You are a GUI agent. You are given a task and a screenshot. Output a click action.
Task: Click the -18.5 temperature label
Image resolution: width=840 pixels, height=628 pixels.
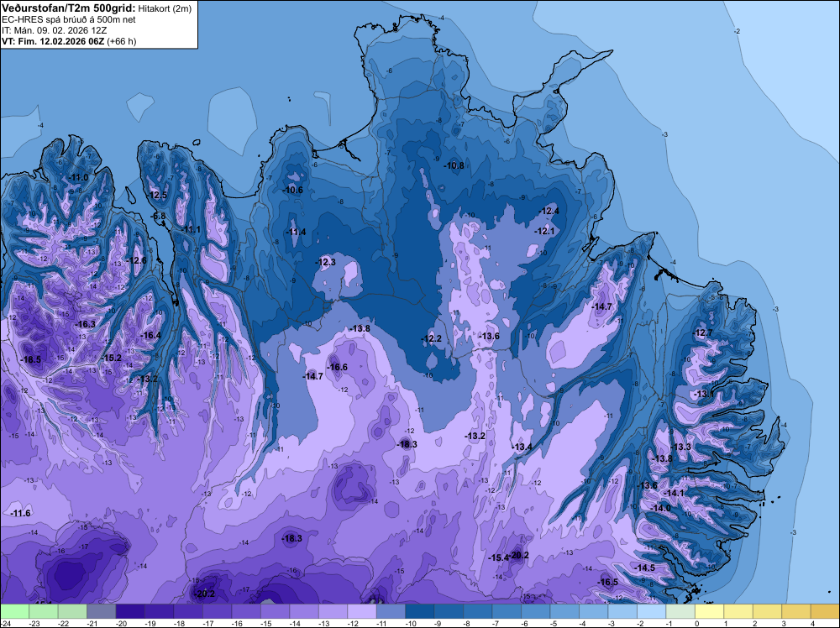pyautogui.click(x=30, y=360)
